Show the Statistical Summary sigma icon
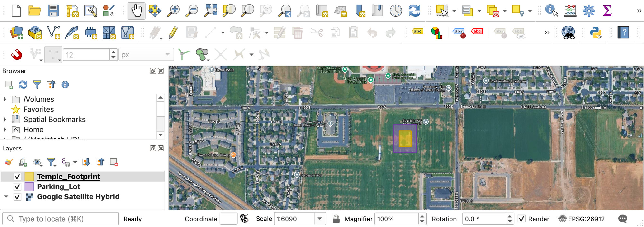Screen dimensions: 644x227 [x=607, y=11]
